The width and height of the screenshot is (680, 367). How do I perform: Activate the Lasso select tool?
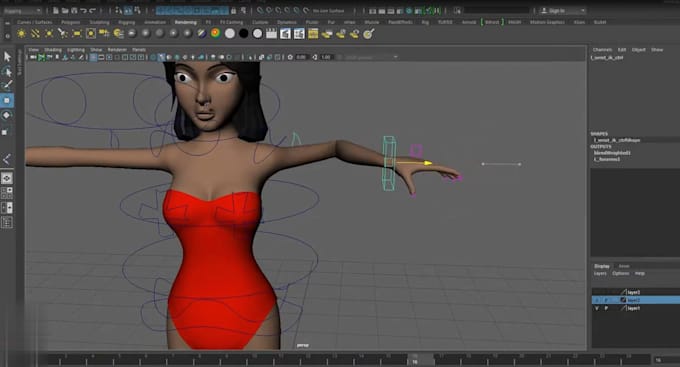[7, 71]
